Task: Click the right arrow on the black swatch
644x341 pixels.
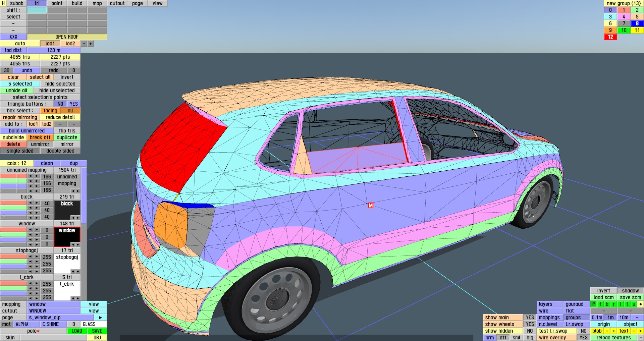Action: tap(78, 218)
